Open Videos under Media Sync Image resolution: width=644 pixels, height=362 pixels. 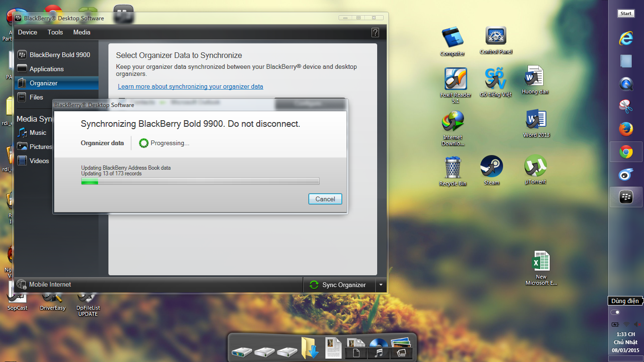coord(39,161)
